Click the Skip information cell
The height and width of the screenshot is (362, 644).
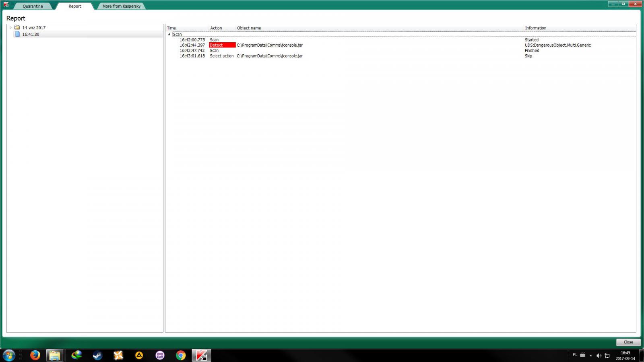528,56
